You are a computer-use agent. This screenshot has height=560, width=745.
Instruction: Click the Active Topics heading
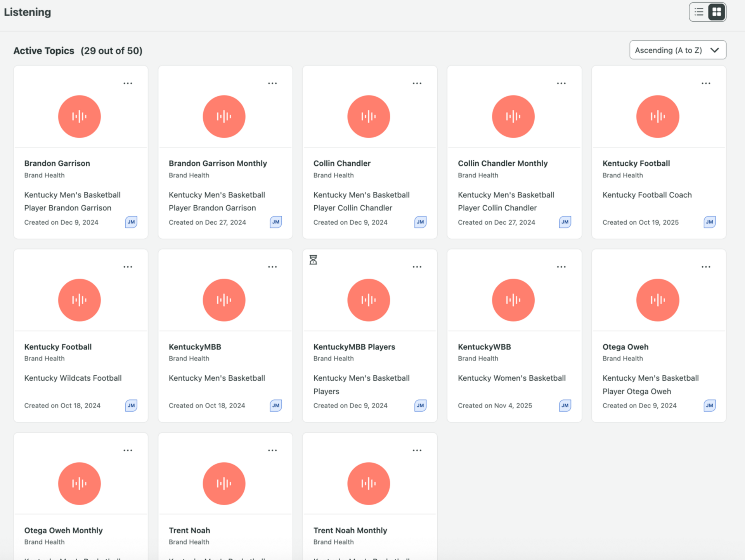(44, 51)
